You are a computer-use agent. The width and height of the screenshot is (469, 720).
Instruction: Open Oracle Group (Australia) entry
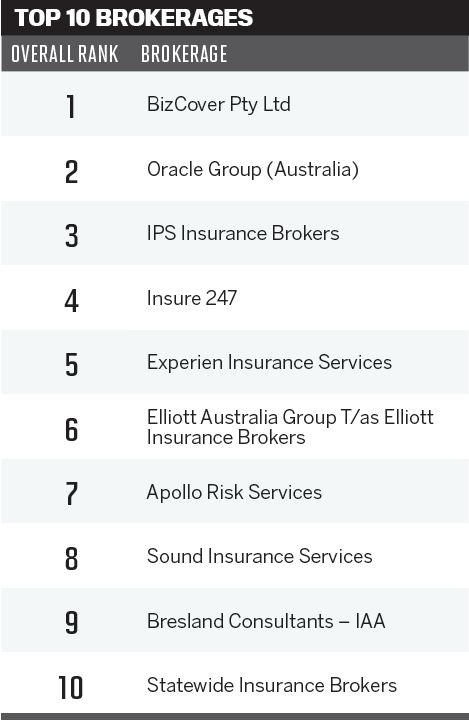pyautogui.click(x=253, y=169)
